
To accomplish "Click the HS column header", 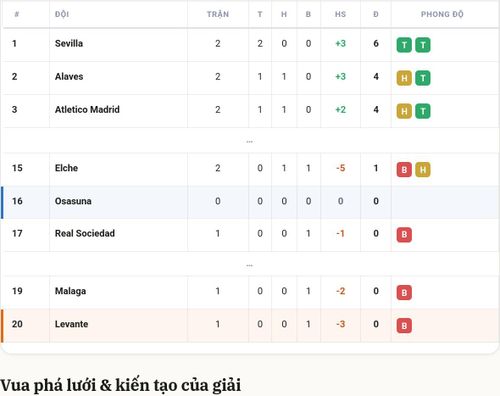I will (340, 14).
